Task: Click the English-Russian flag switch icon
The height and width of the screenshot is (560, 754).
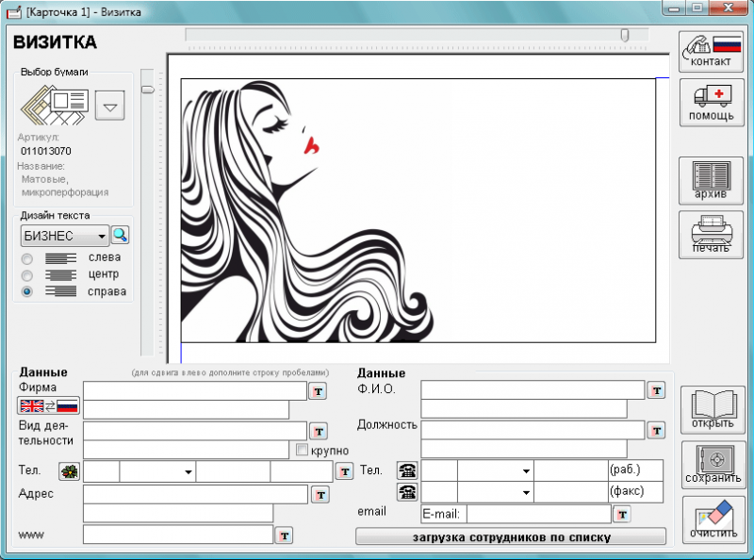Action: click(49, 406)
